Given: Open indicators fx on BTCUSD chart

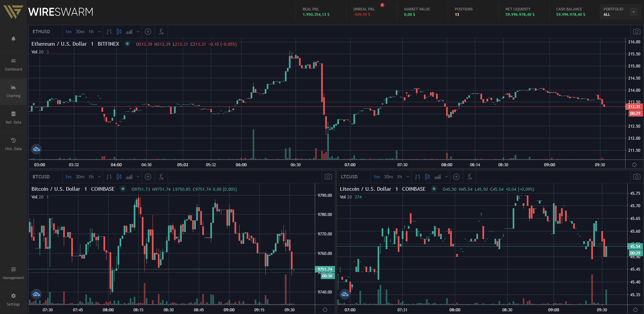Looking at the screenshot, I should click(161, 177).
